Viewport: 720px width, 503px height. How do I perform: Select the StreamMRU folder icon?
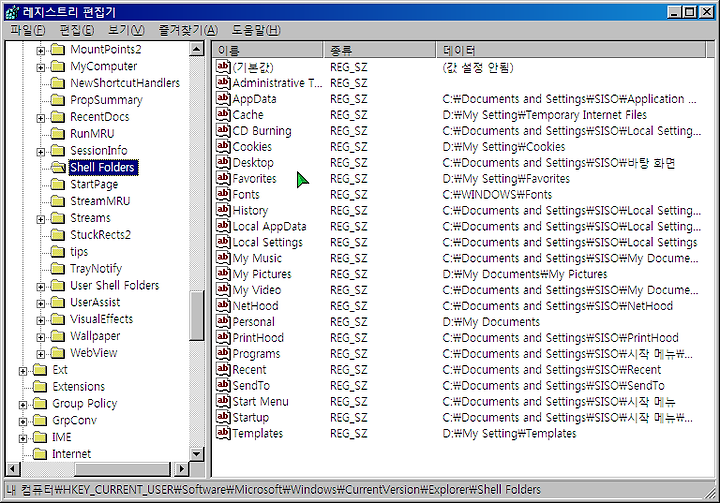pos(58,201)
